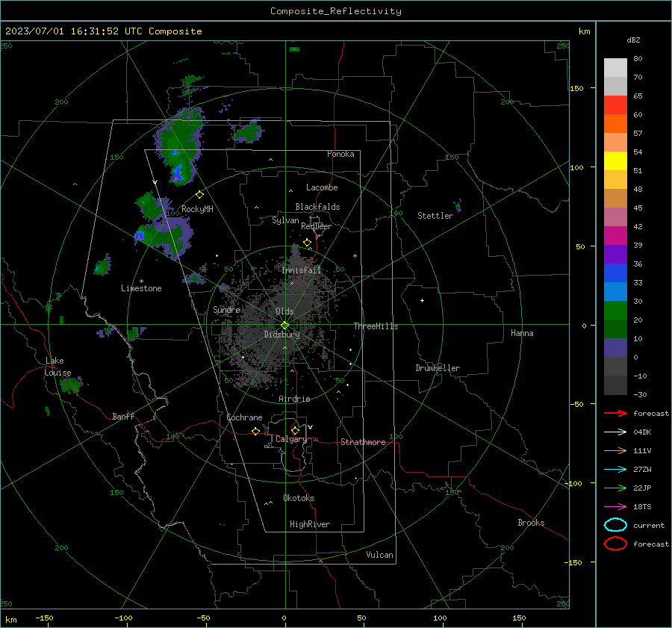Click the Drumheller label
Screen dimensions: 672x628
point(438,368)
